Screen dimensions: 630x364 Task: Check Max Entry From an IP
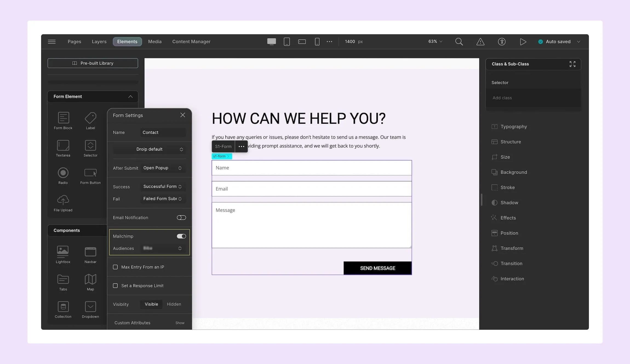pos(115,267)
